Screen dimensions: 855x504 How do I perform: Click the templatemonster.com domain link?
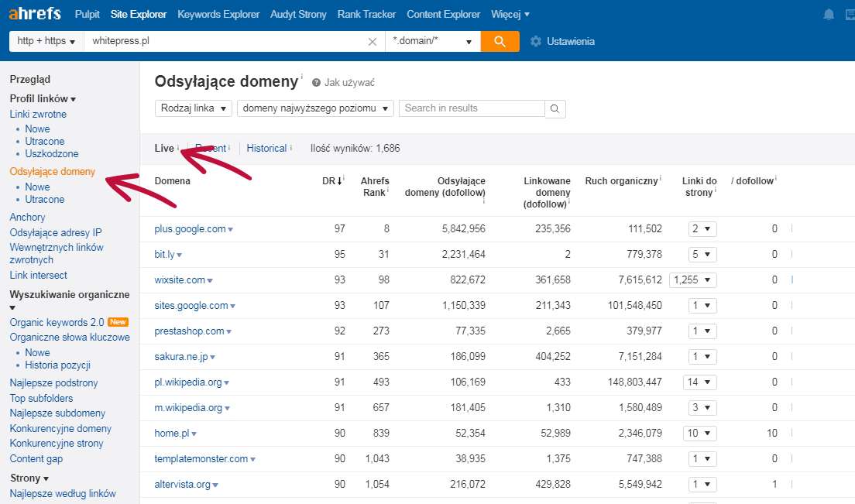coord(201,459)
